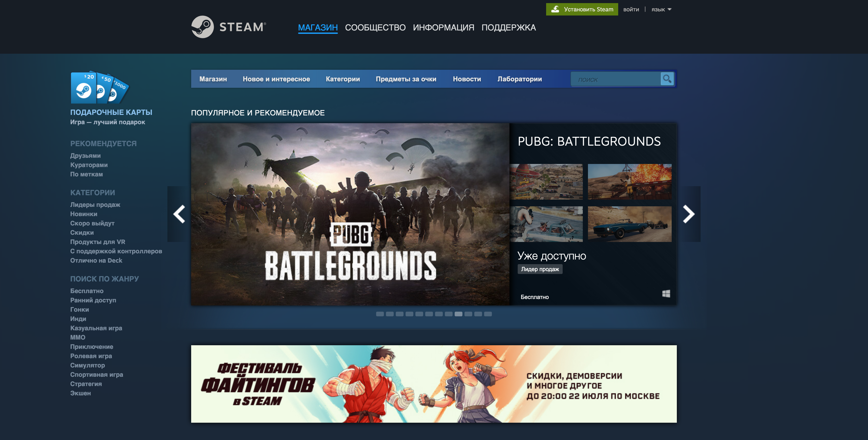868x440 pixels.
Task: Focus the поиск search field
Action: (616, 79)
